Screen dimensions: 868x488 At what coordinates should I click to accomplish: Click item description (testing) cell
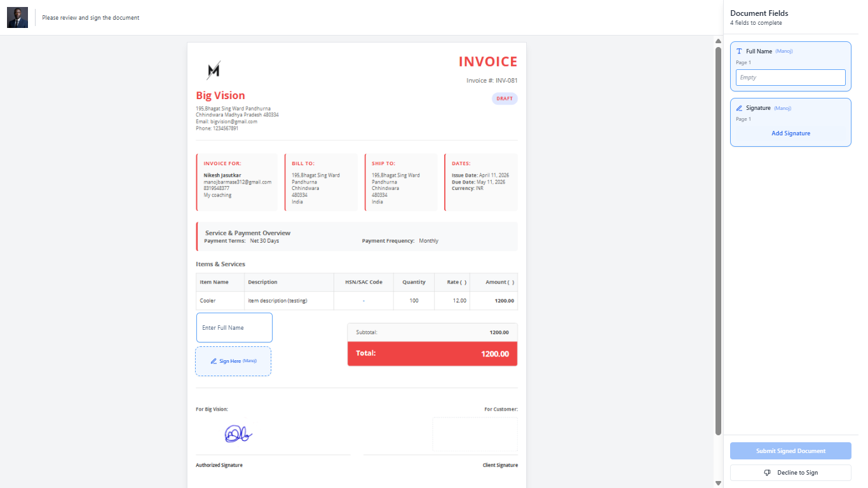289,301
